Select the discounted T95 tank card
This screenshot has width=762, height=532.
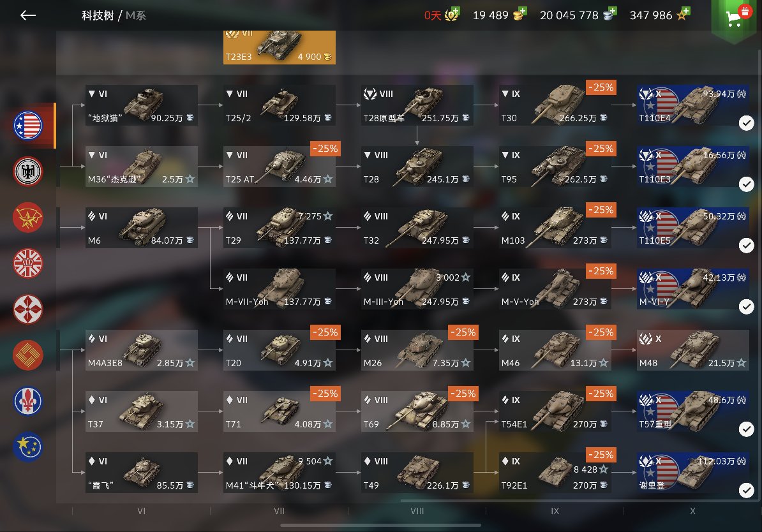coord(555,166)
